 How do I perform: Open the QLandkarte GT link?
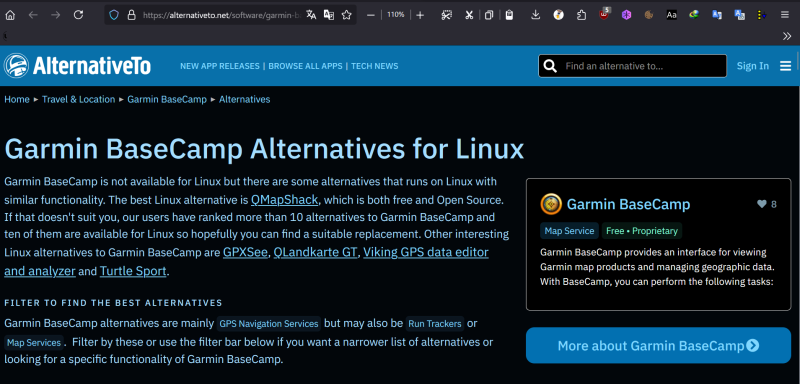click(315, 252)
